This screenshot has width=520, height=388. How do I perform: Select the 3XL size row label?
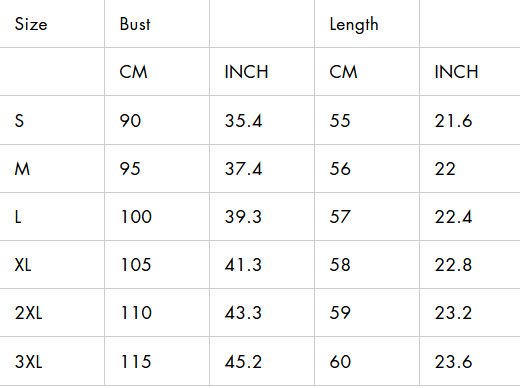29,362
